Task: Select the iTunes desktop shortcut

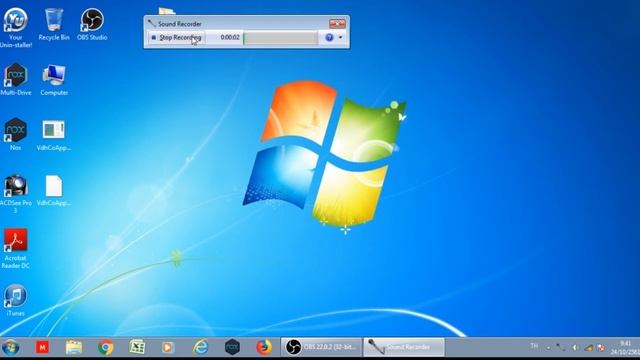Action: pos(16,300)
